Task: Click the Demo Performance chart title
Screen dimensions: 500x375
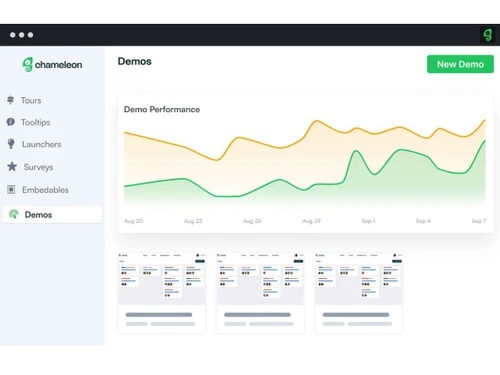Action: point(162,109)
